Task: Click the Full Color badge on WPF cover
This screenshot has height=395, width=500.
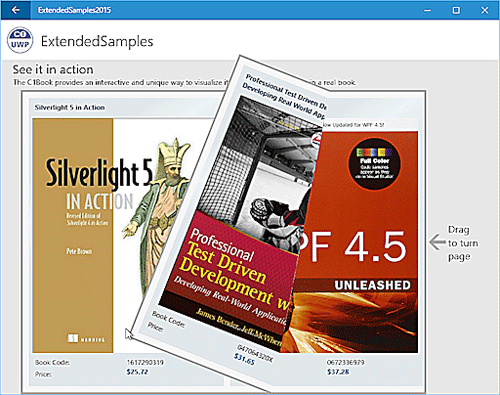Action: tap(375, 164)
